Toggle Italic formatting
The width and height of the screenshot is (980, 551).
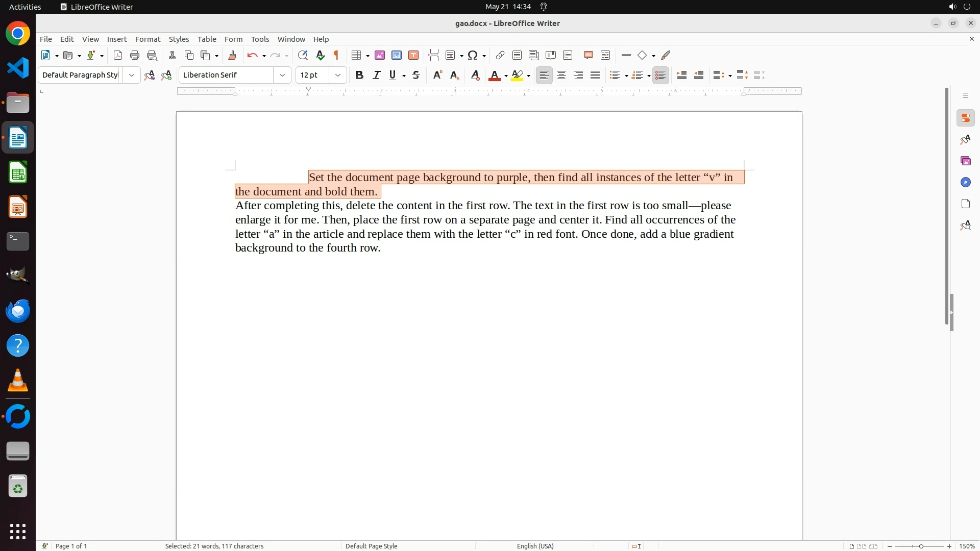coord(376,75)
